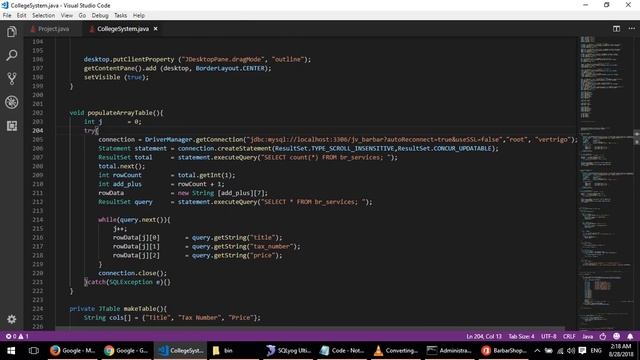Click the horizontal scrollbar below the code
Viewport: 640px width, 360px height.
tap(310, 328)
